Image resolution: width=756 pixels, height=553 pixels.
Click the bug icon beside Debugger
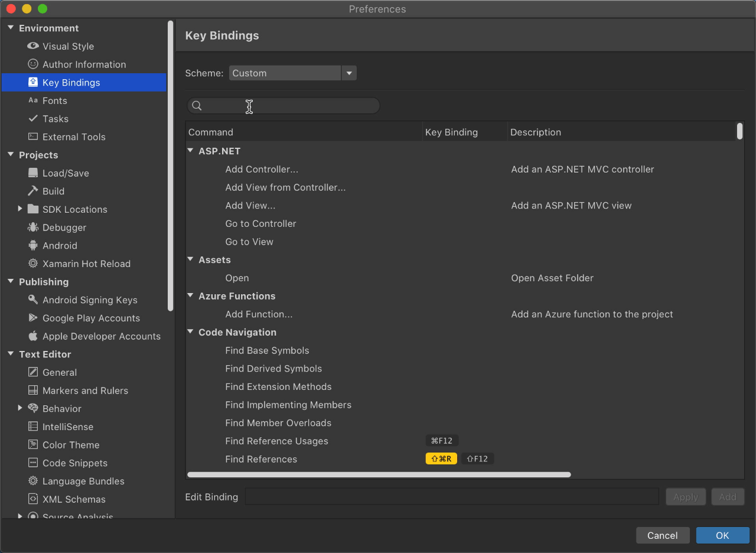pyautogui.click(x=33, y=227)
